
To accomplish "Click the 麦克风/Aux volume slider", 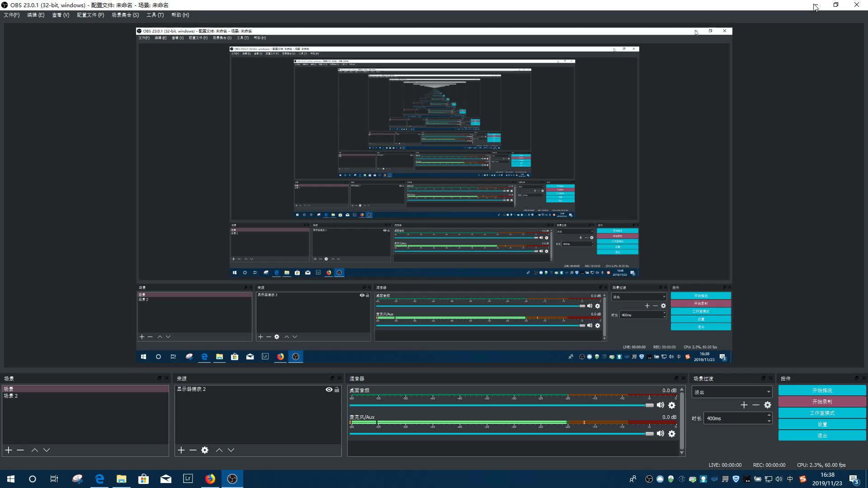I will (501, 434).
